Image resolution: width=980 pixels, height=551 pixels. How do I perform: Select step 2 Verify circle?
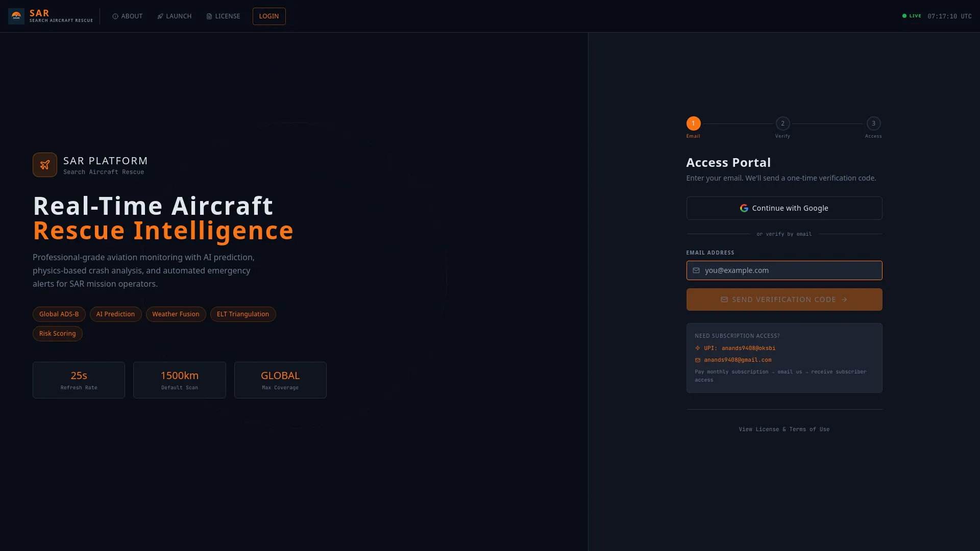pyautogui.click(x=783, y=123)
